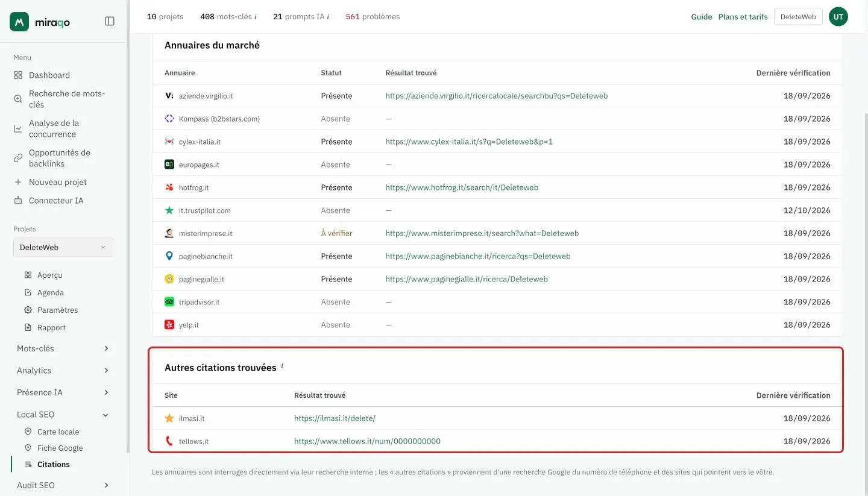Click the DeleteWeb button in header
Viewport: 868px width, 496px height.
coord(798,17)
